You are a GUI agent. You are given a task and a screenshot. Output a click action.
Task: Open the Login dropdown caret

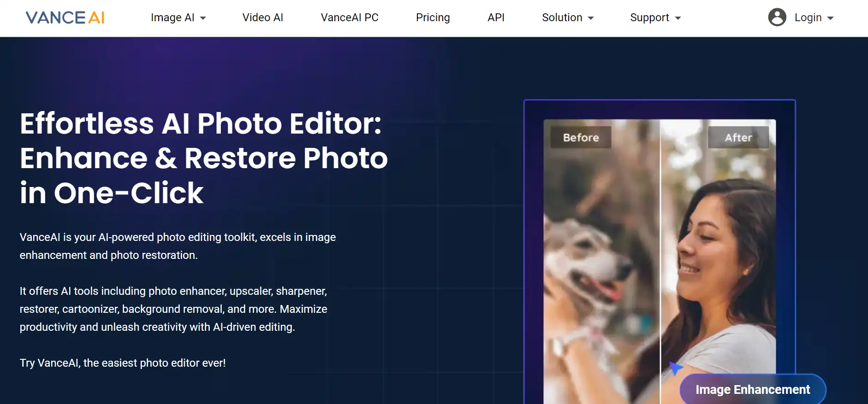click(831, 18)
